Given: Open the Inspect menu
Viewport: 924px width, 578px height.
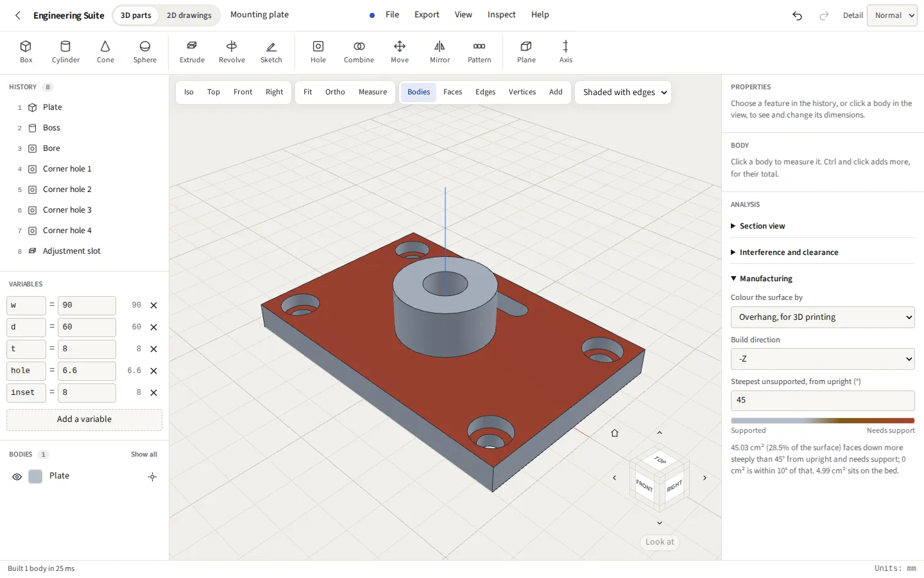Looking at the screenshot, I should click(x=501, y=15).
